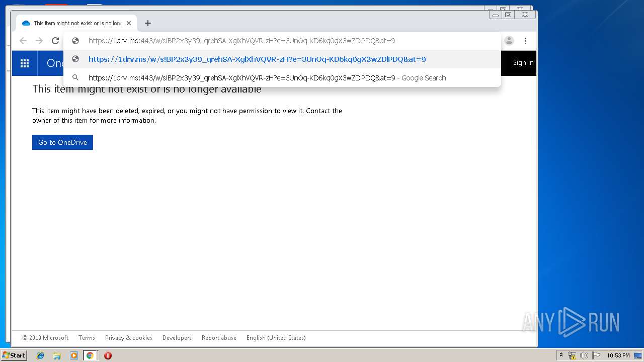Open the Chrome profile avatar
This screenshot has width=644, height=362.
point(509,41)
